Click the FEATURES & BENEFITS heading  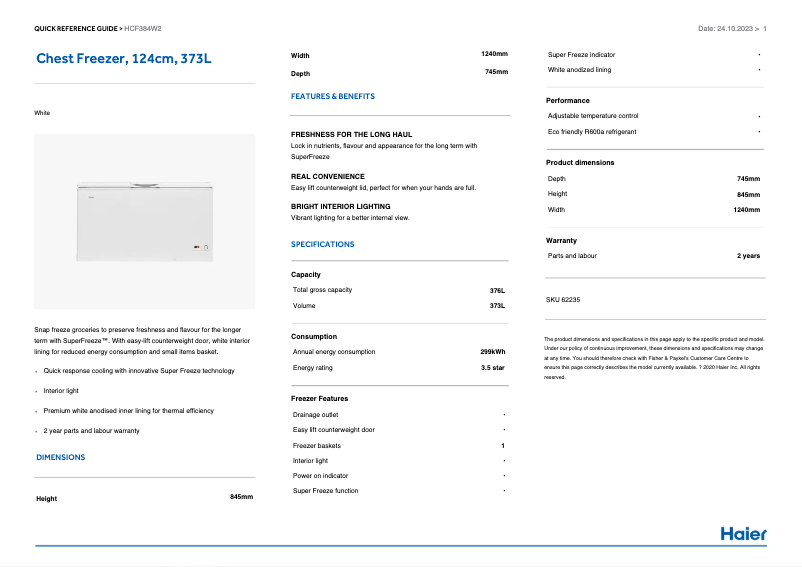[x=332, y=96]
